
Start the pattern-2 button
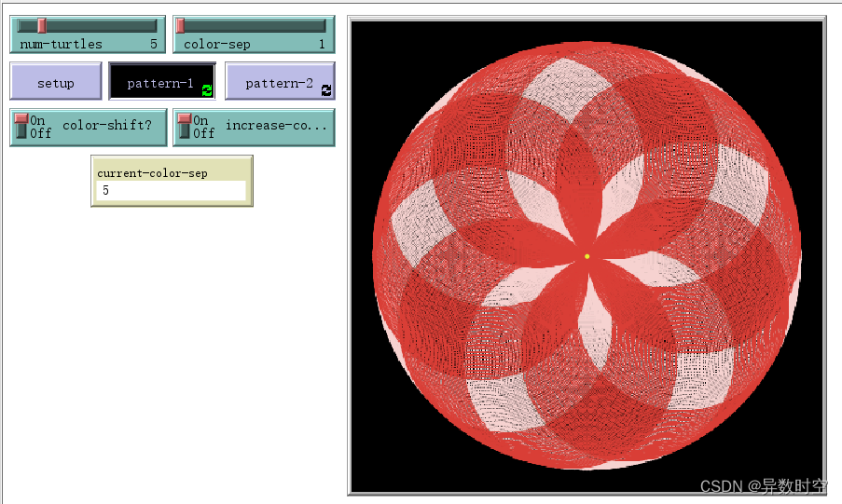tap(280, 81)
